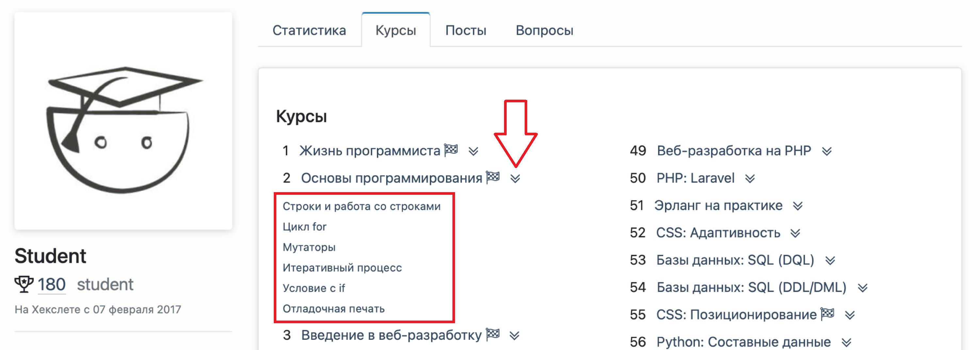Click the finish flag by Введение в веб-разработку
The width and height of the screenshot is (980, 350).
[493, 334]
